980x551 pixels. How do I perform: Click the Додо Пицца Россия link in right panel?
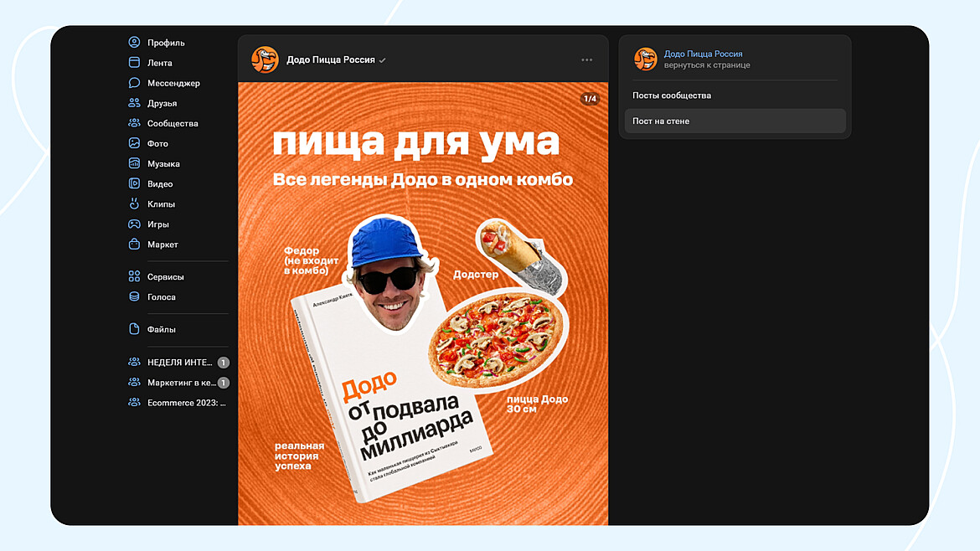(703, 54)
